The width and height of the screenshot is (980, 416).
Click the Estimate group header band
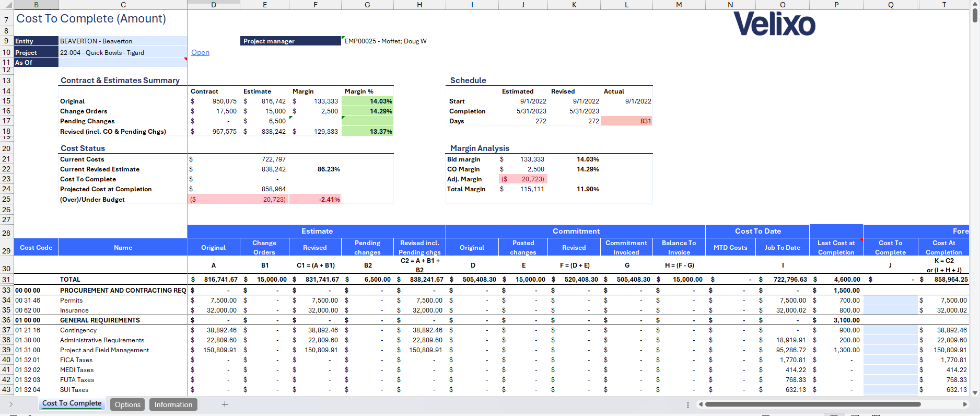point(317,231)
